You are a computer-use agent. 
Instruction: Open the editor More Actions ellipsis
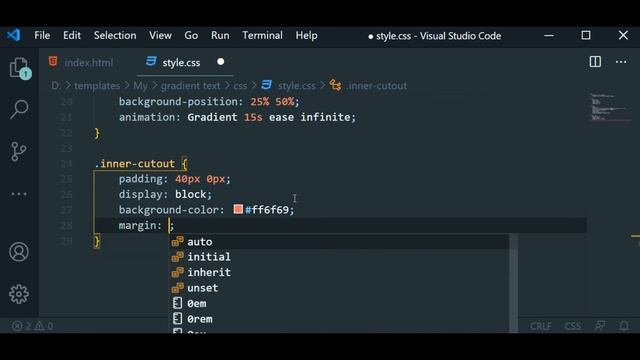click(621, 62)
